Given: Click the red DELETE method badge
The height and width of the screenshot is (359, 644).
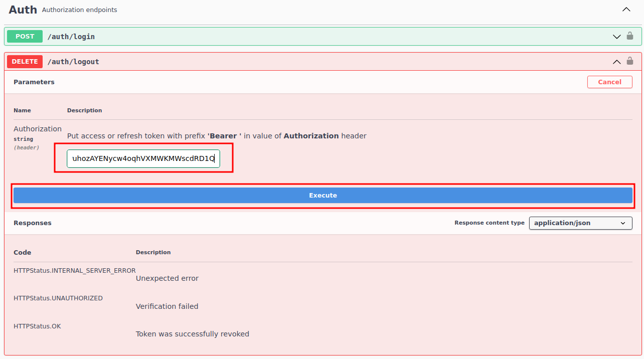Looking at the screenshot, I should [25, 62].
